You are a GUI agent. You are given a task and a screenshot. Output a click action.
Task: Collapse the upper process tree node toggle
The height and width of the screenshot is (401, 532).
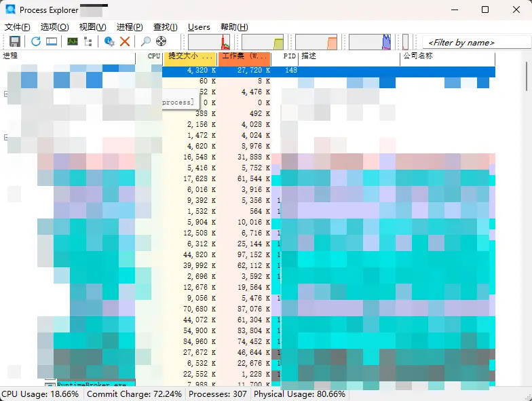pyautogui.click(x=5, y=94)
